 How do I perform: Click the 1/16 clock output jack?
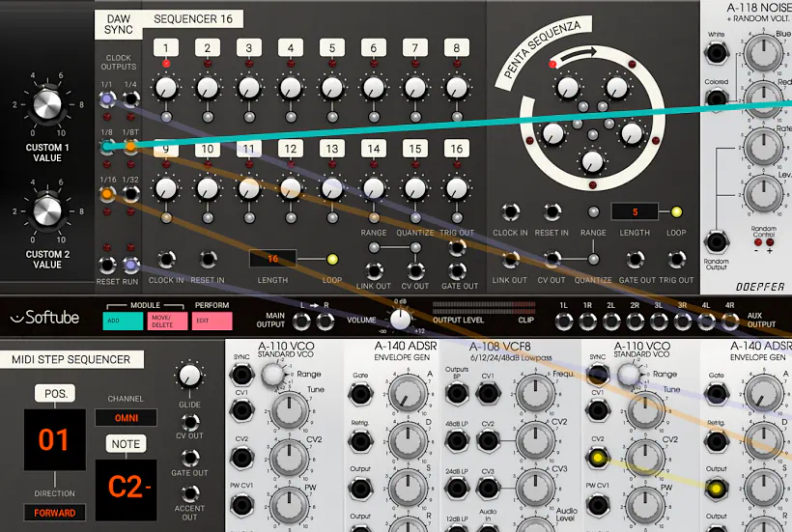pyautogui.click(x=106, y=194)
